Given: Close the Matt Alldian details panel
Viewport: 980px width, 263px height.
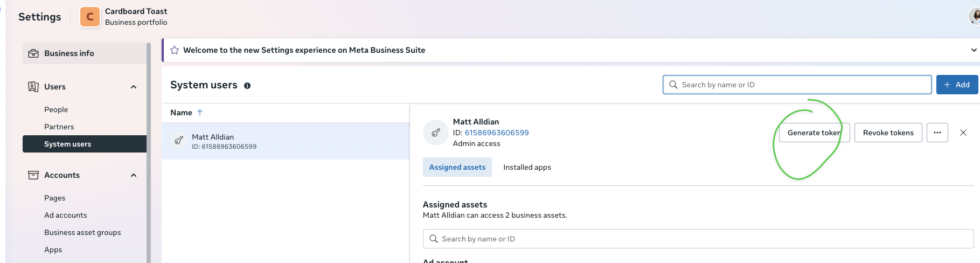Looking at the screenshot, I should 963,133.
